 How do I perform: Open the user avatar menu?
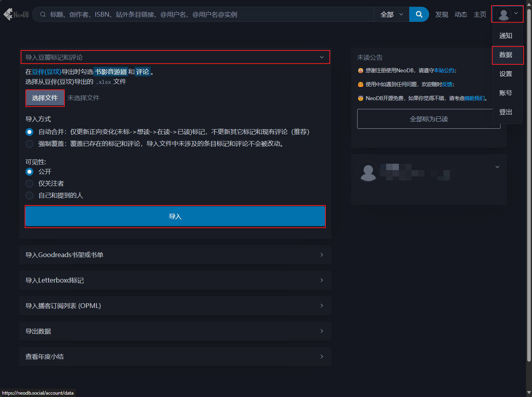pyautogui.click(x=507, y=14)
